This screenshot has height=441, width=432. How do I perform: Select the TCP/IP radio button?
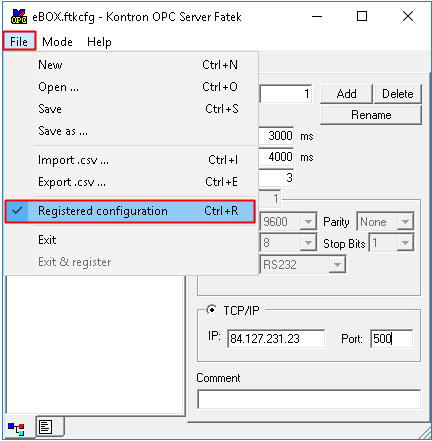click(x=211, y=310)
